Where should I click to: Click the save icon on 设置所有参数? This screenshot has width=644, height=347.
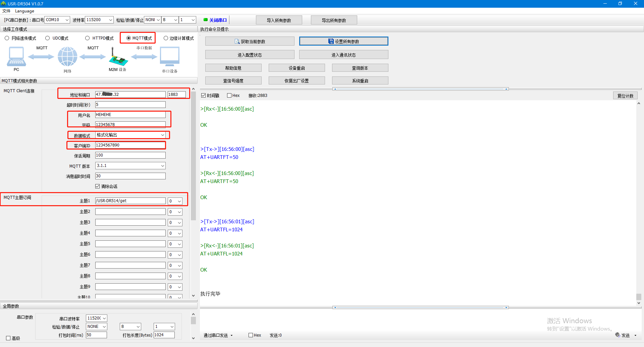point(331,41)
